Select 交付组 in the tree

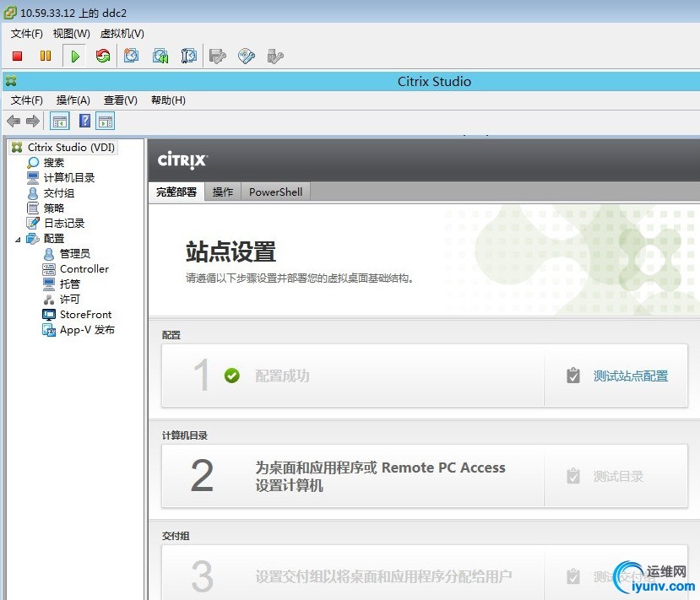[x=59, y=193]
